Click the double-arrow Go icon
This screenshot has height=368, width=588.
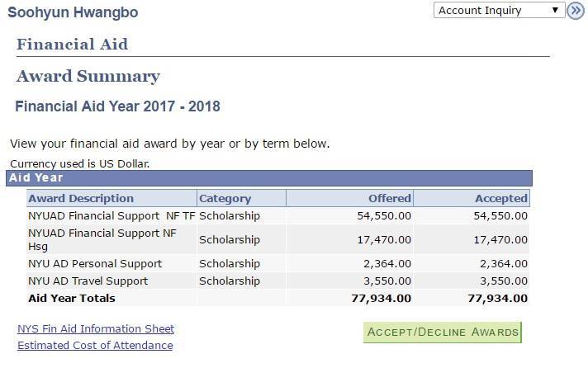[576, 12]
